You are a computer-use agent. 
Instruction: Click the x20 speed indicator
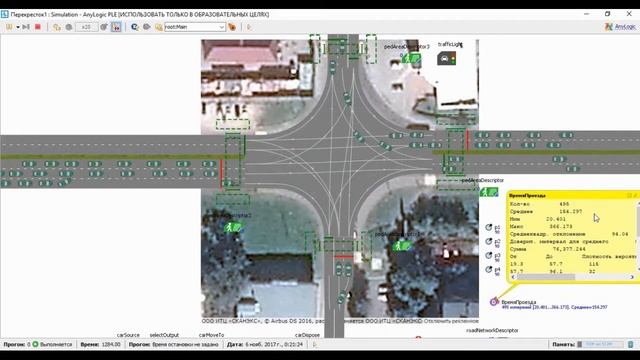tap(86, 27)
